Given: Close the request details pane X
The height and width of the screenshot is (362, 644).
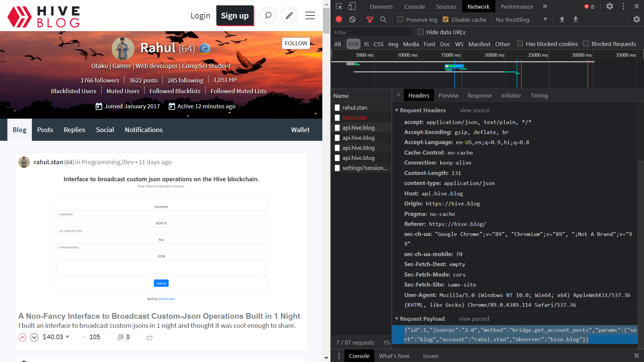Looking at the screenshot, I should tap(398, 95).
